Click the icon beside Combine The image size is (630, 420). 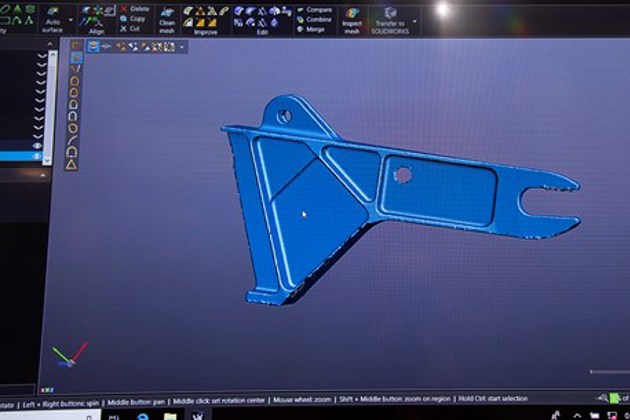point(300,19)
